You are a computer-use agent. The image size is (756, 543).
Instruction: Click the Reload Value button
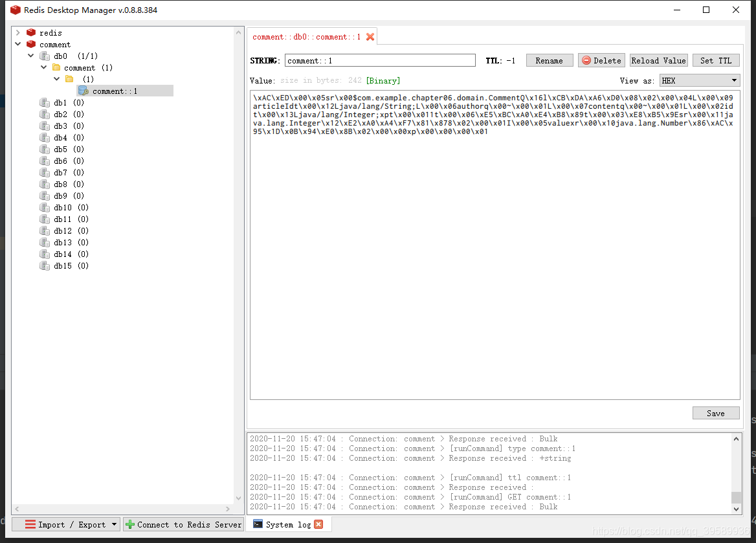click(x=659, y=60)
